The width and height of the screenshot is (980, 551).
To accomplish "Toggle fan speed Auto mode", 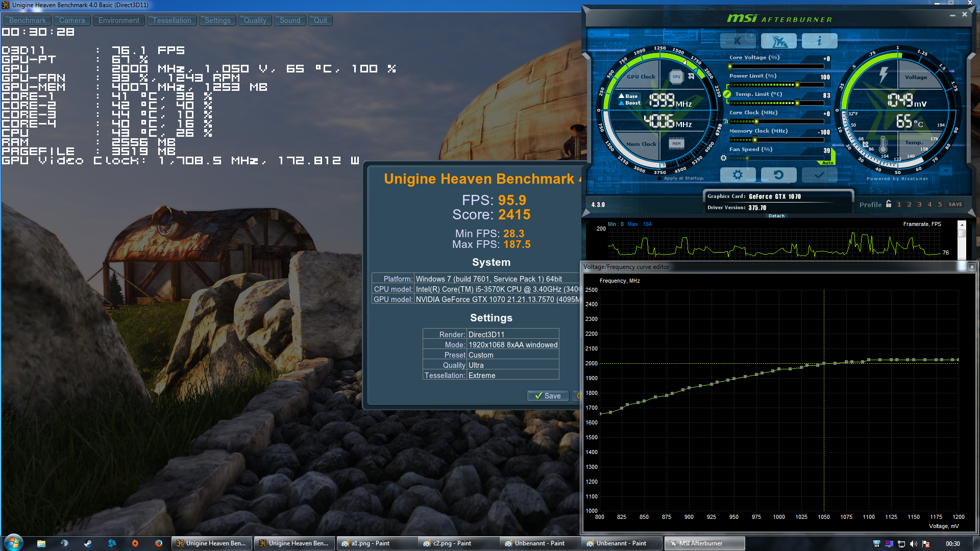I will (827, 163).
